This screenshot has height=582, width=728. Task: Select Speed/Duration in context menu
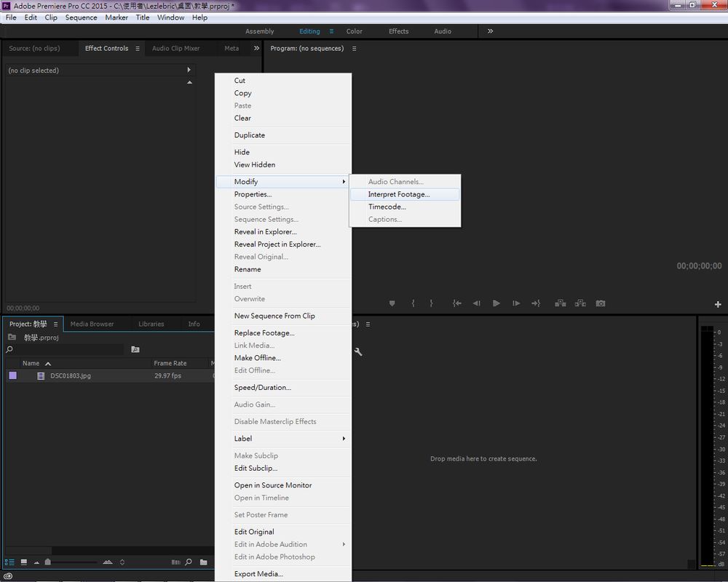[x=284, y=388]
